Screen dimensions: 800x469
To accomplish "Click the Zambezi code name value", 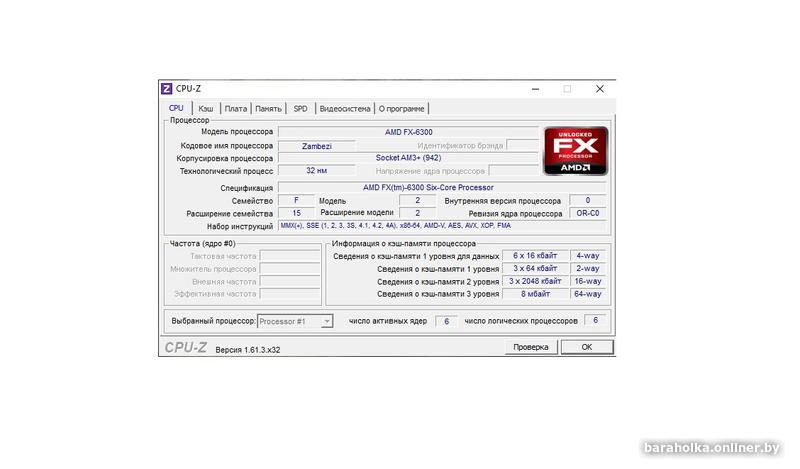I will pyautogui.click(x=317, y=146).
